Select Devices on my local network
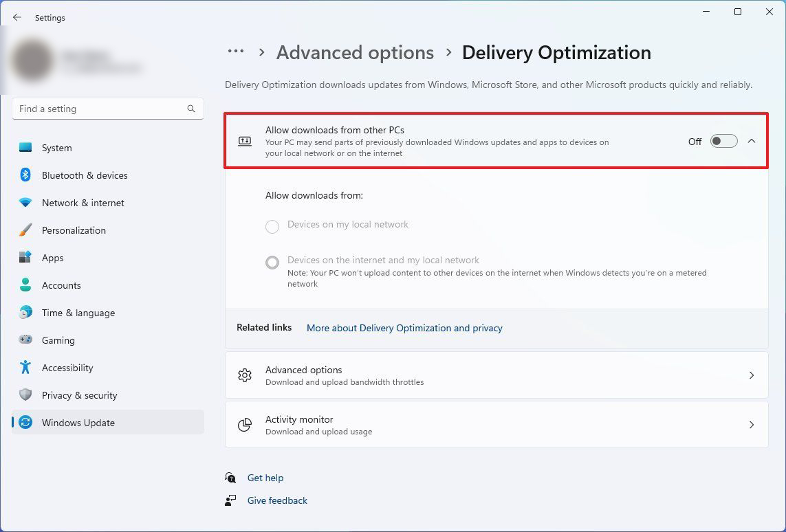The height and width of the screenshot is (532, 786). pos(272,226)
